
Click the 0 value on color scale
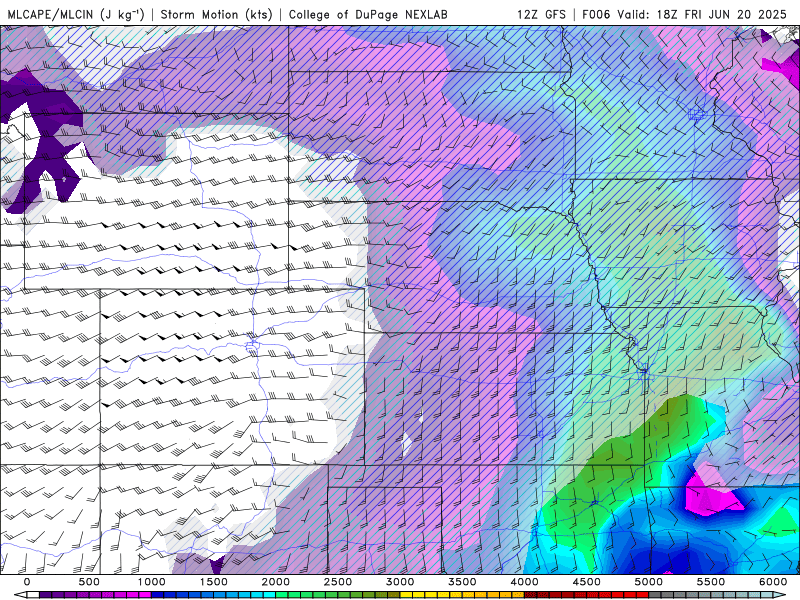27,582
